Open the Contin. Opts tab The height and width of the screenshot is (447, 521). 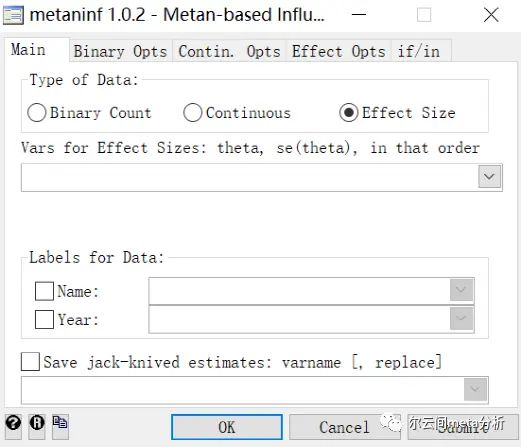pyautogui.click(x=229, y=51)
